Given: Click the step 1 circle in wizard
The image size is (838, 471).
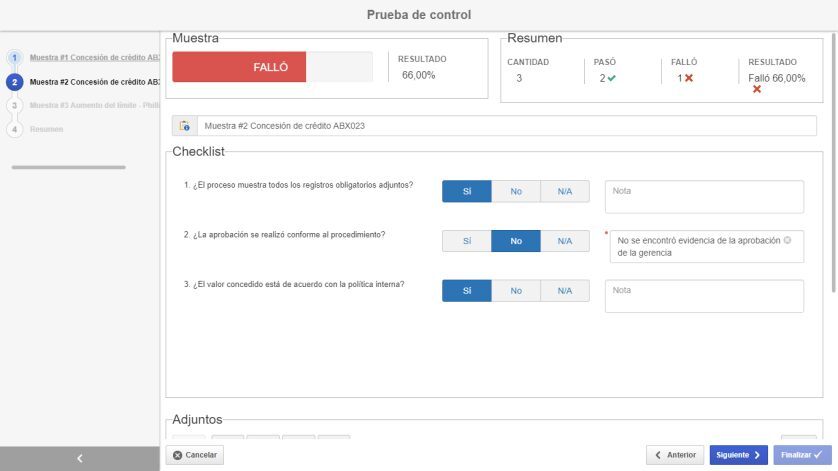Looking at the screenshot, I should click(15, 58).
